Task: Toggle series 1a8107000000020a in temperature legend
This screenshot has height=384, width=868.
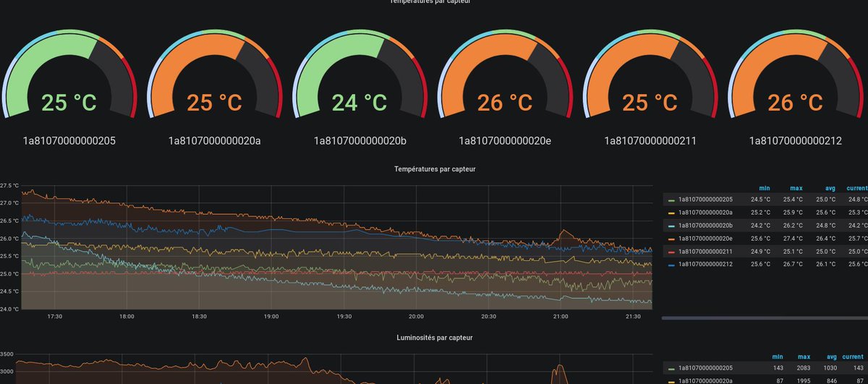Action: tap(705, 213)
